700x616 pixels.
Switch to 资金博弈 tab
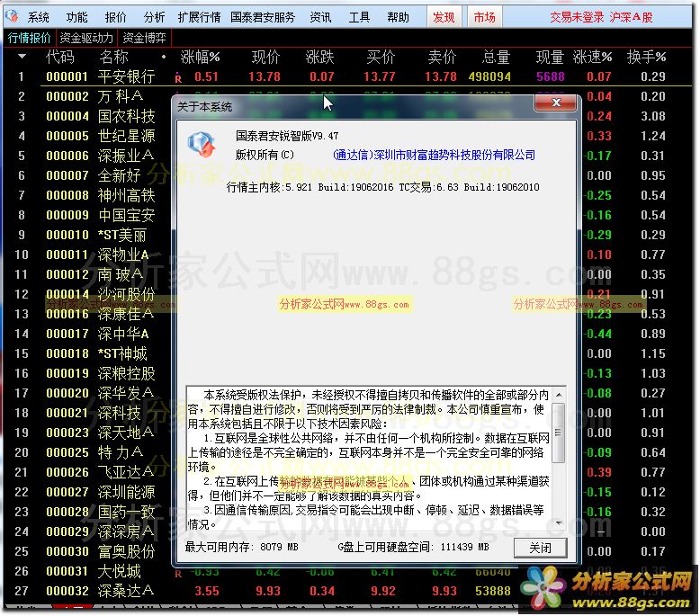click(144, 38)
